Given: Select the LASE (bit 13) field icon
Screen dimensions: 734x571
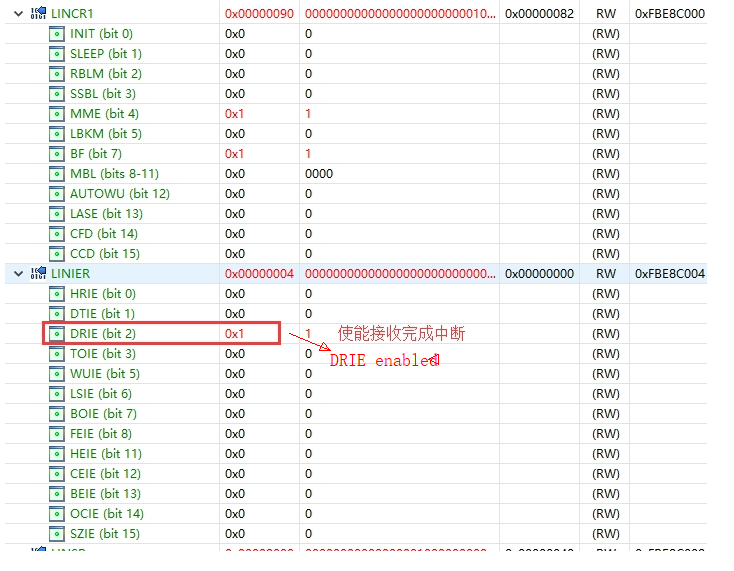Looking at the screenshot, I should [57, 214].
